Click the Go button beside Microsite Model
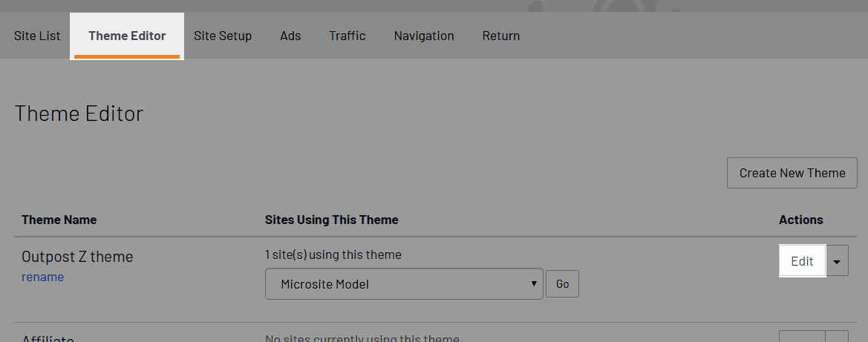The height and width of the screenshot is (342, 868). (562, 284)
